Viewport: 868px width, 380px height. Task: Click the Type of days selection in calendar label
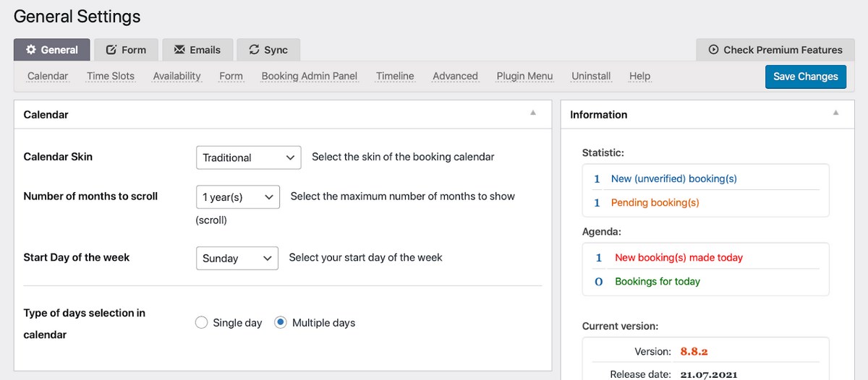tap(85, 324)
